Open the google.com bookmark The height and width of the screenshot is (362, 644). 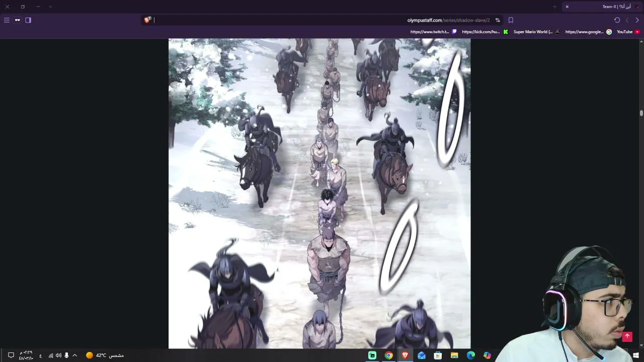tap(588, 32)
